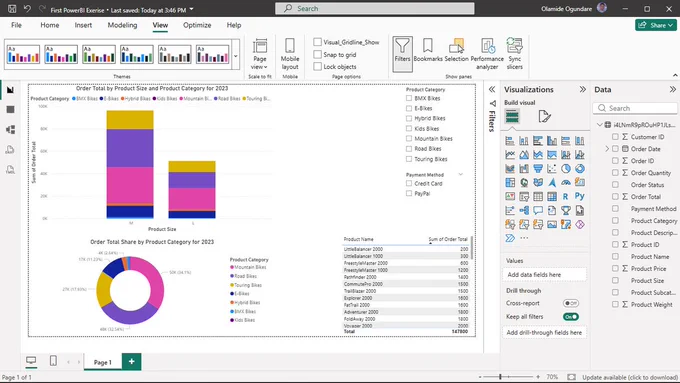680x383 pixels.
Task: Select the Matrix visual
Action: (552, 196)
